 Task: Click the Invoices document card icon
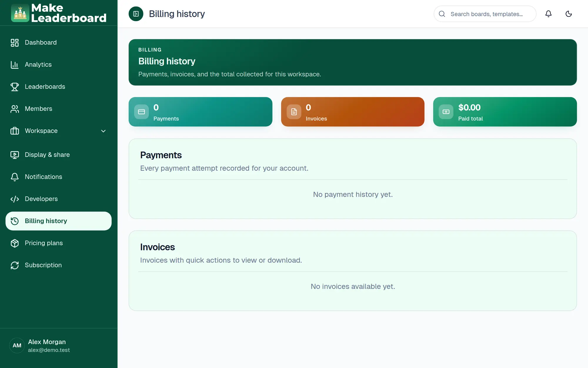pos(294,112)
